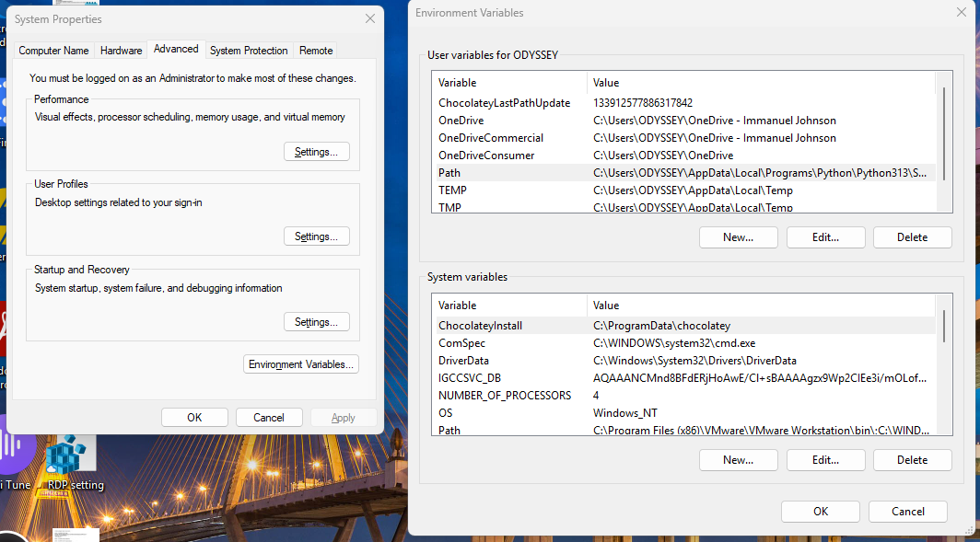The height and width of the screenshot is (542, 980).
Task: Add a new system variable
Action: (738, 459)
